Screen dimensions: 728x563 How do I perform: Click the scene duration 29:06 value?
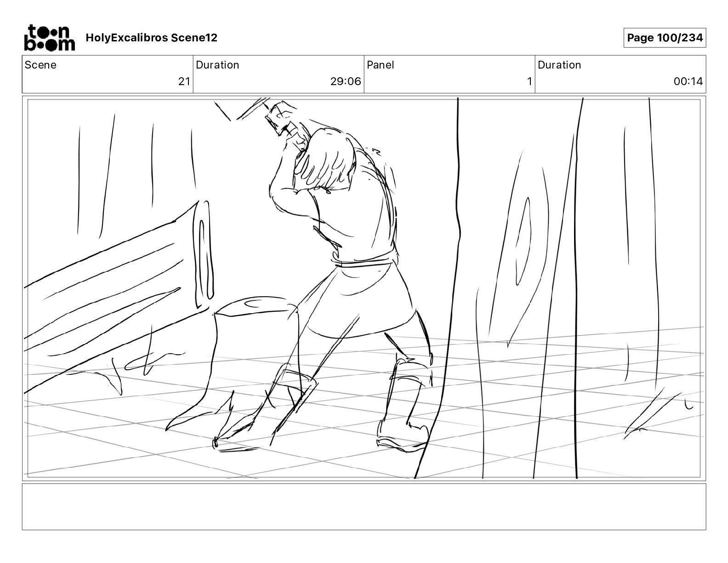346,81
